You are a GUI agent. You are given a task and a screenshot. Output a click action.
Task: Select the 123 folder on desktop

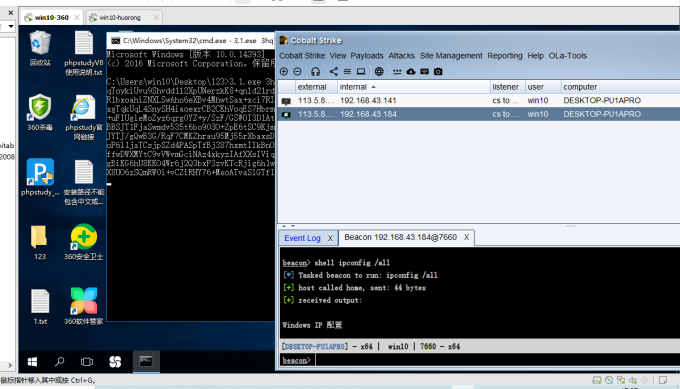click(x=40, y=242)
